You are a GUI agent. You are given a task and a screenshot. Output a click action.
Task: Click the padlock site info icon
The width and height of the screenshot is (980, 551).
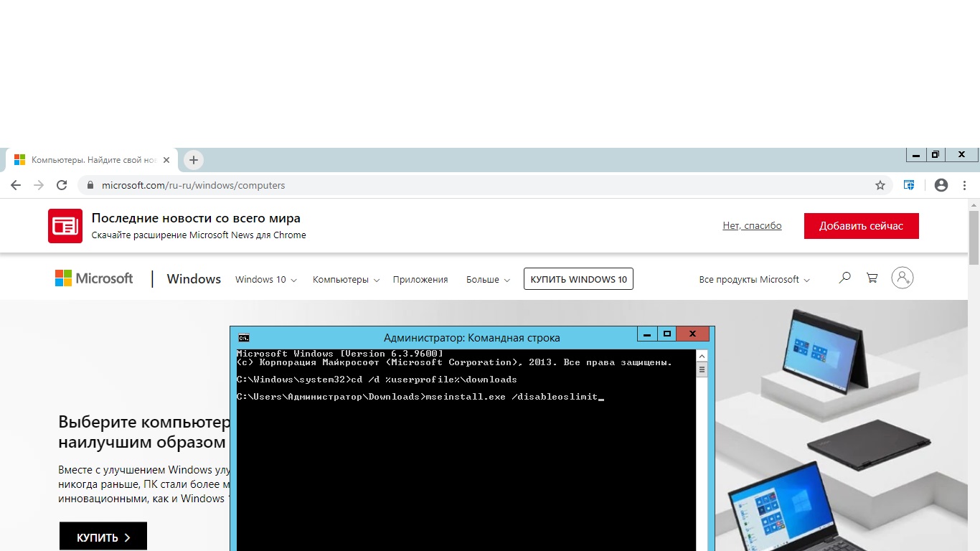[x=90, y=185]
